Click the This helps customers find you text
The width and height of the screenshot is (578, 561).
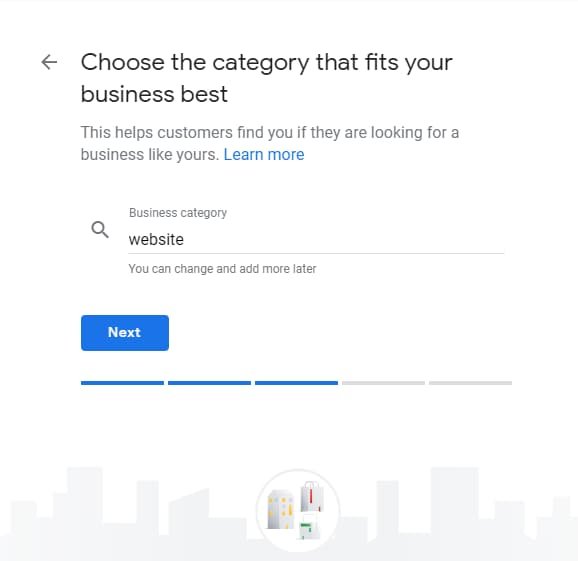[269, 143]
